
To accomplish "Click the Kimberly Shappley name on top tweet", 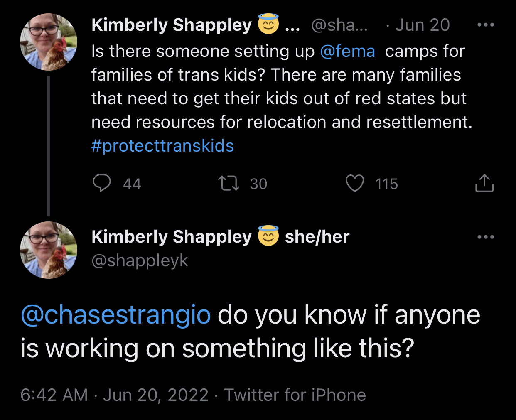I will [171, 25].
